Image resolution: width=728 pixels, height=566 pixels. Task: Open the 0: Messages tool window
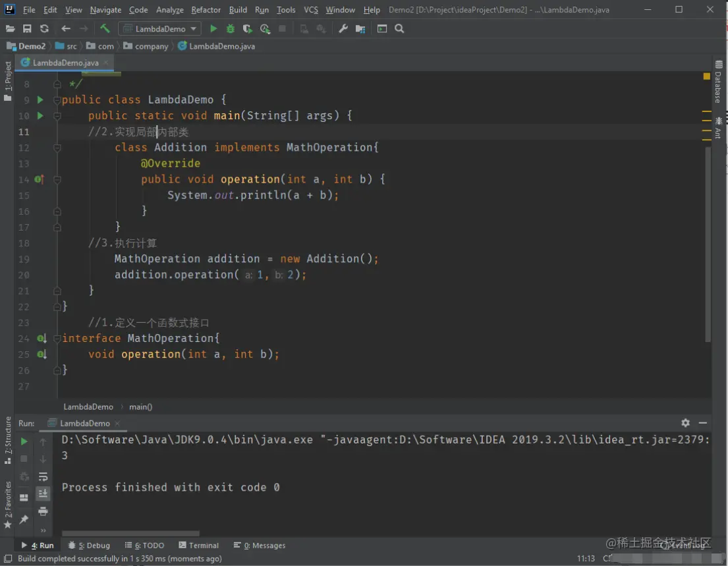(260, 546)
